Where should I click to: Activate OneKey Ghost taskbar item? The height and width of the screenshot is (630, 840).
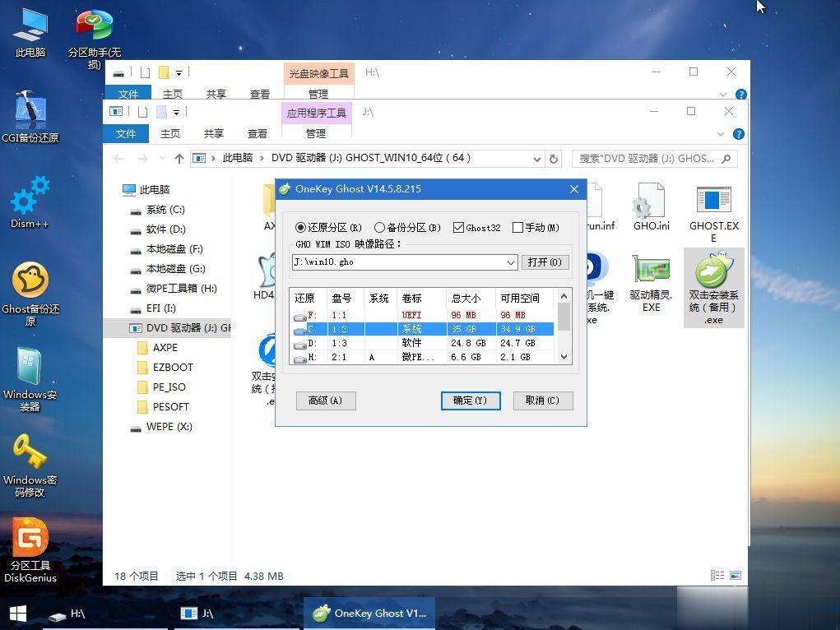click(x=369, y=614)
